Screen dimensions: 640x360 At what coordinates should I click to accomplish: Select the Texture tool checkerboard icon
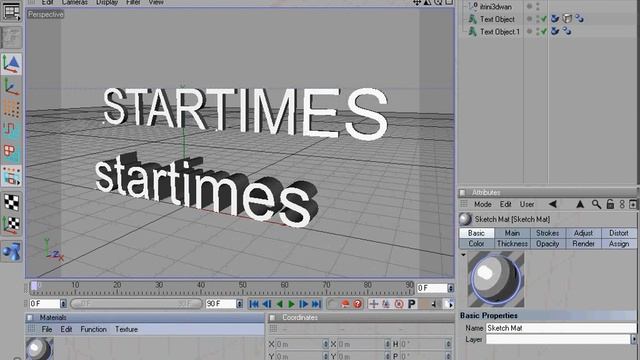(x=11, y=202)
